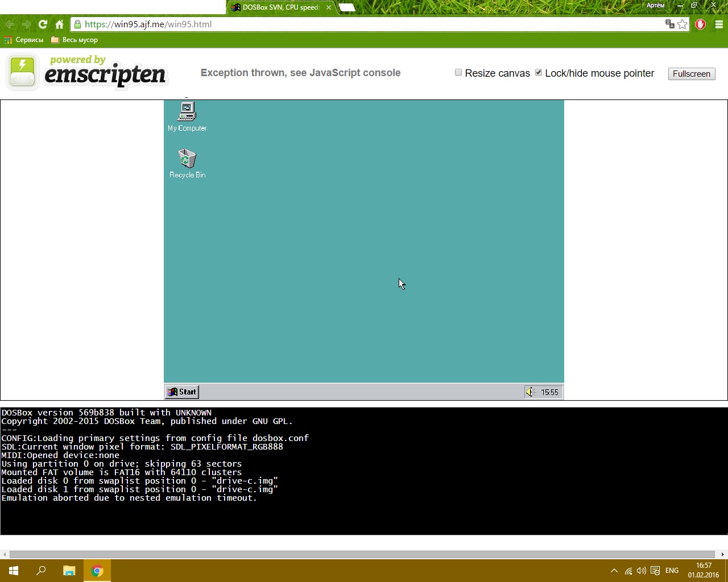The image size is (728, 582).
Task: Click the 'Emulation aborted due to nested' line
Action: pos(129,498)
